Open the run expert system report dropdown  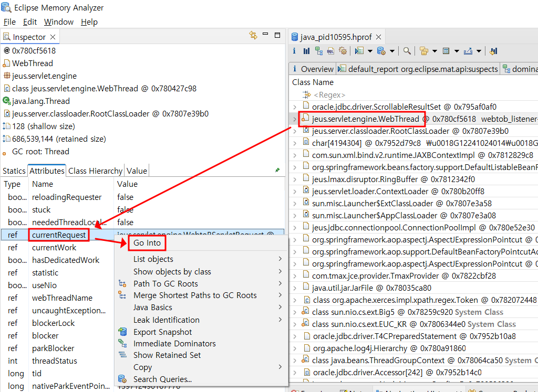(370, 51)
